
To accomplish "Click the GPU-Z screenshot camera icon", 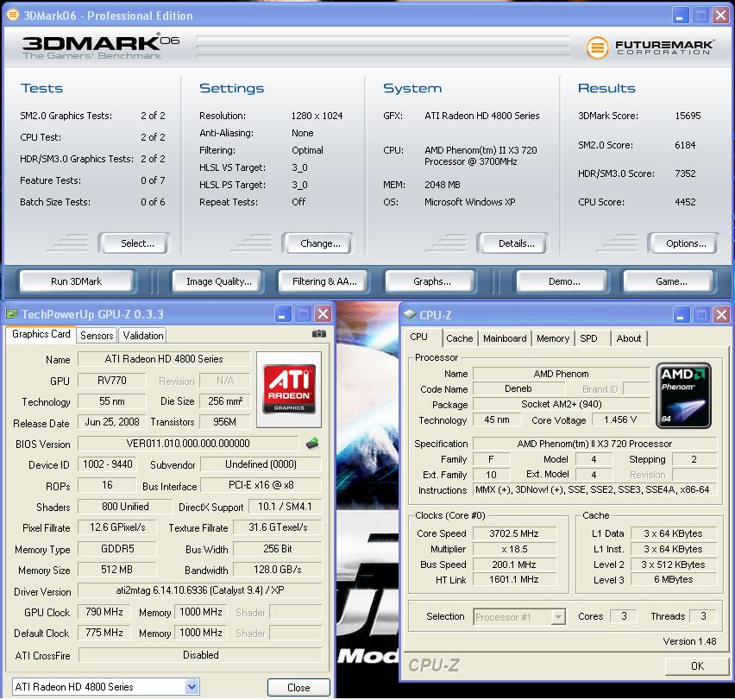I will (318, 334).
